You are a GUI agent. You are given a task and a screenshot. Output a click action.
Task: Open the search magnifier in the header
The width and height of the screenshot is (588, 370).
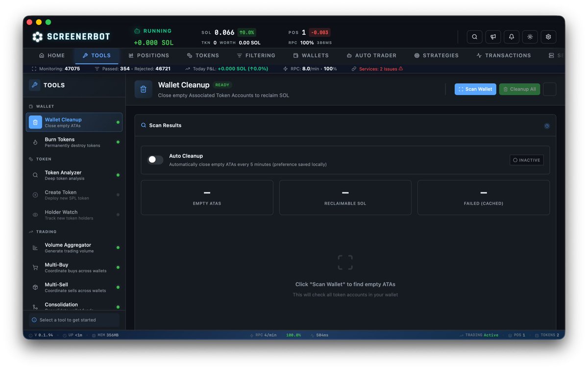[x=474, y=37]
